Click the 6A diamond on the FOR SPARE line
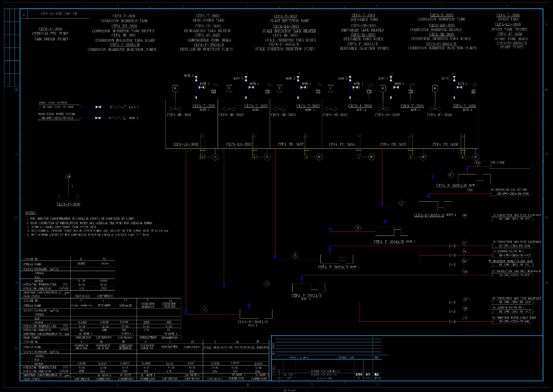The image size is (553, 392). pos(478,163)
